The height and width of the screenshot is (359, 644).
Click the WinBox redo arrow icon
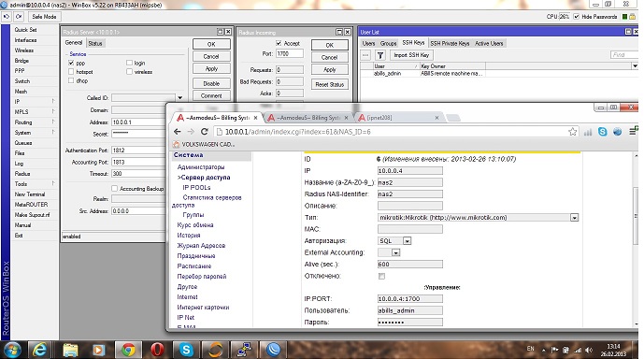19,17
